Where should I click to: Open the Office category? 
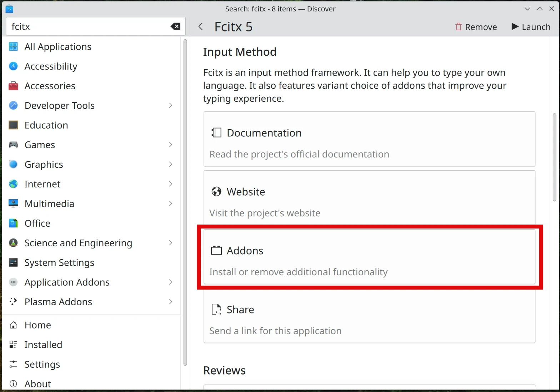click(91, 223)
